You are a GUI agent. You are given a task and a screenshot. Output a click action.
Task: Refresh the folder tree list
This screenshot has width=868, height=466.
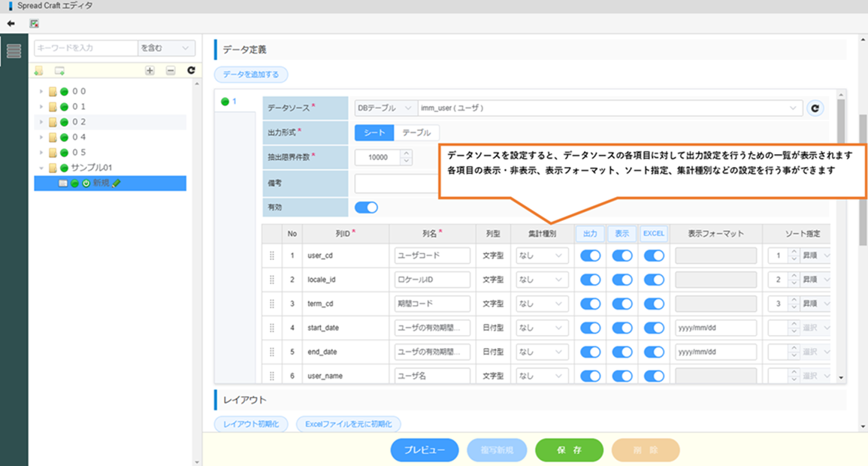tap(191, 71)
